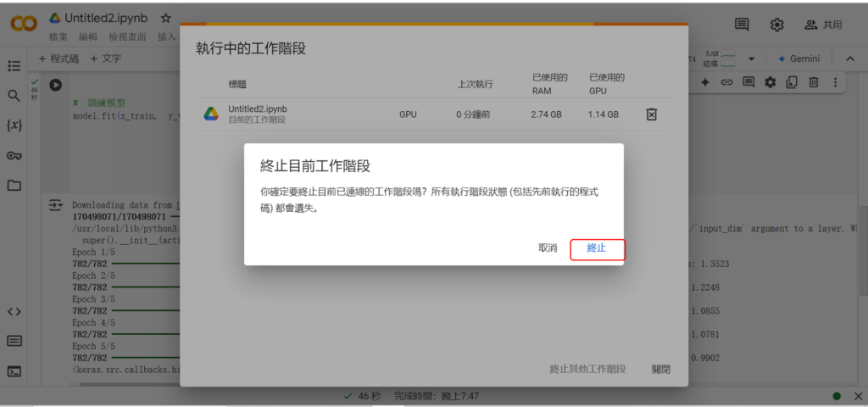The width and height of the screenshot is (868, 407).
Task: Open the search sidebar icon
Action: pyautogui.click(x=14, y=96)
